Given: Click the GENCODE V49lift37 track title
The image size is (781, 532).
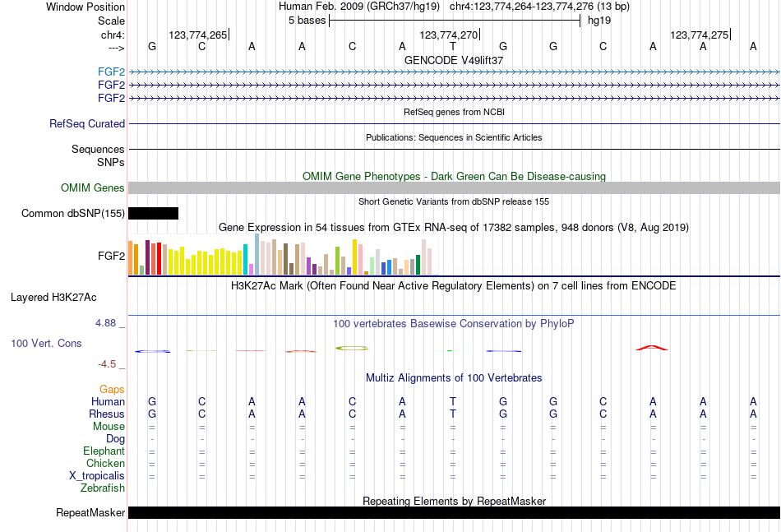Looking at the screenshot, I should pyautogui.click(x=454, y=60).
